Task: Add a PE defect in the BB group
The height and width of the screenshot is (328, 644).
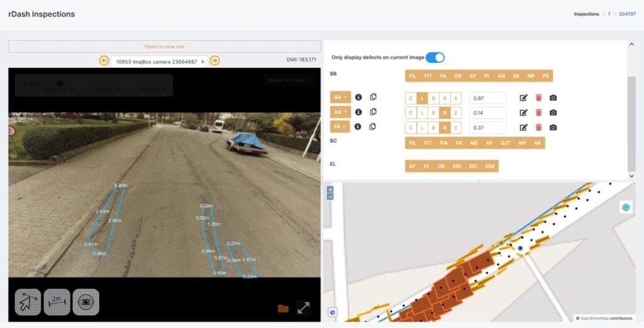Action: point(545,76)
